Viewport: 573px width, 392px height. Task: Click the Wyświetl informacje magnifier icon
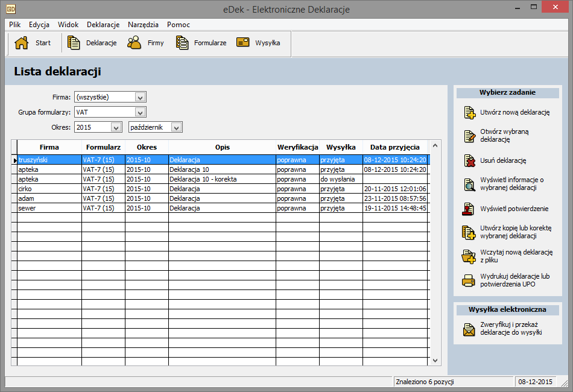tap(470, 184)
